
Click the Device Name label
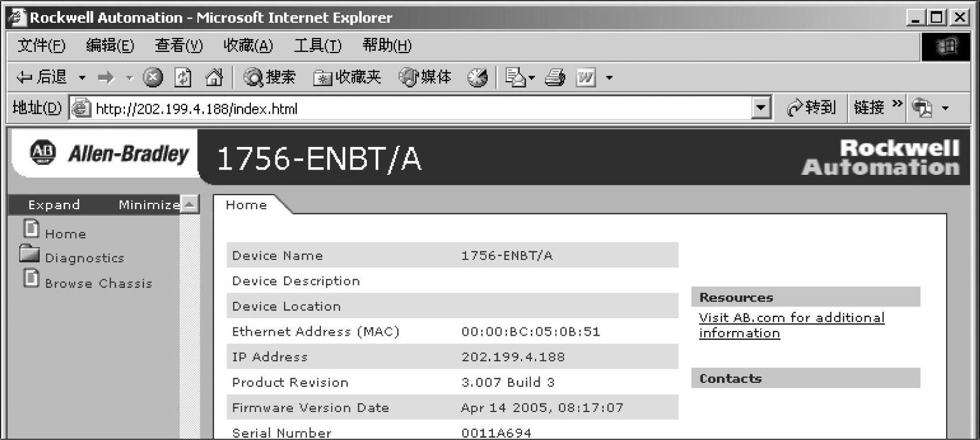pos(277,255)
